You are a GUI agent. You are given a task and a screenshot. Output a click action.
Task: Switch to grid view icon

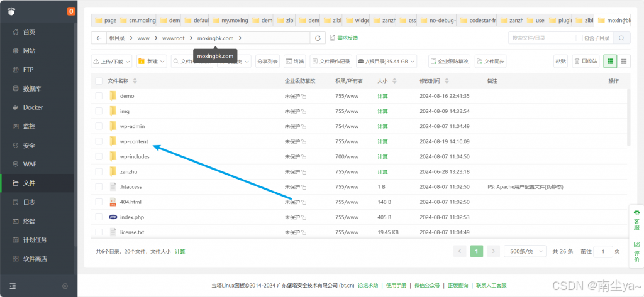click(x=624, y=62)
